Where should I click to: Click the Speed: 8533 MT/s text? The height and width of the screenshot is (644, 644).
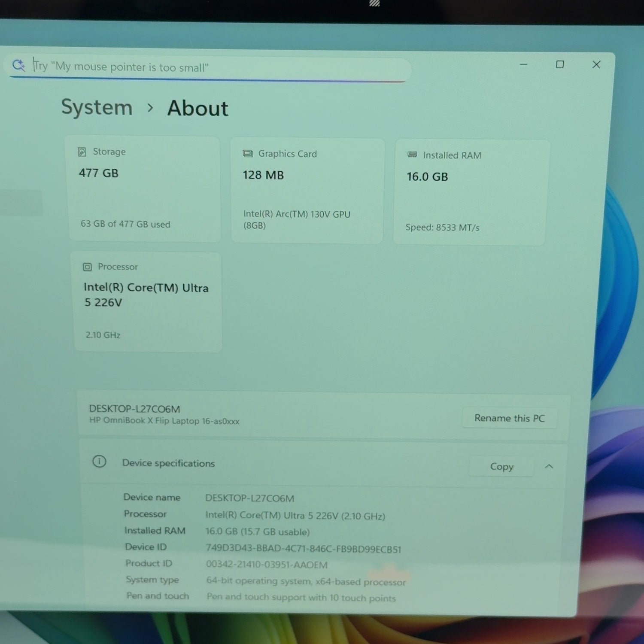[x=442, y=228]
